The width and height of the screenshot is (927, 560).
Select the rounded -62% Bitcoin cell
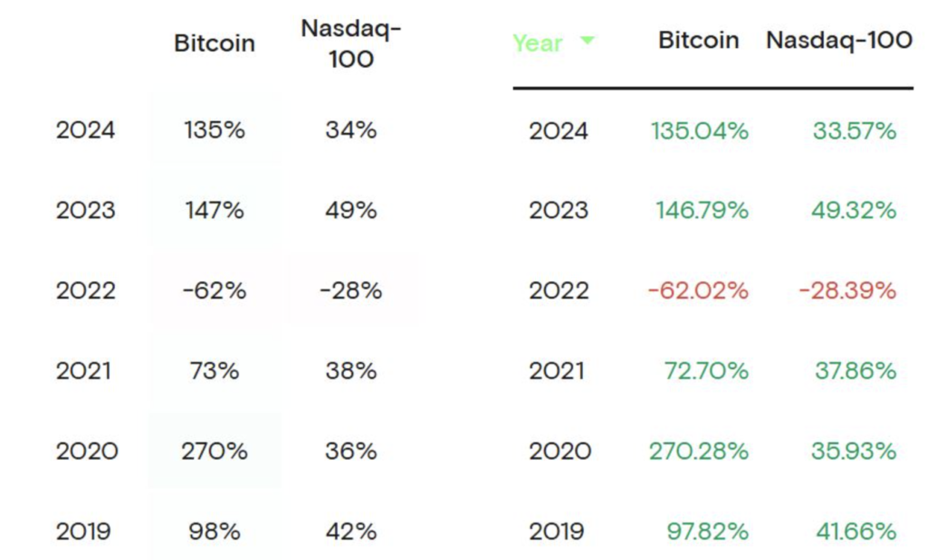pos(215,290)
